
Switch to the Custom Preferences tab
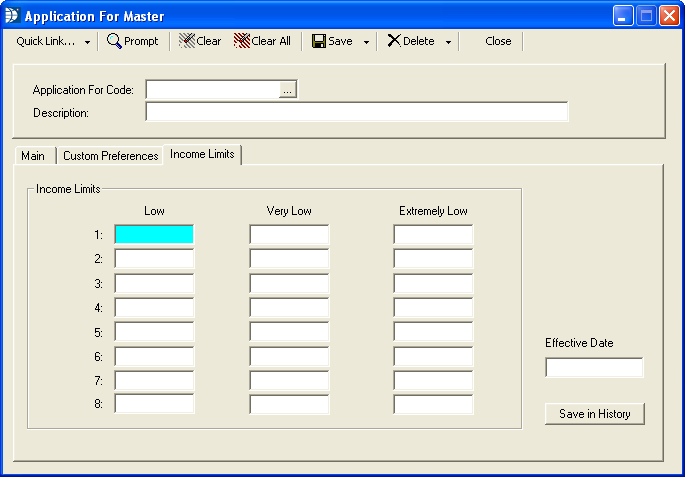point(110,156)
